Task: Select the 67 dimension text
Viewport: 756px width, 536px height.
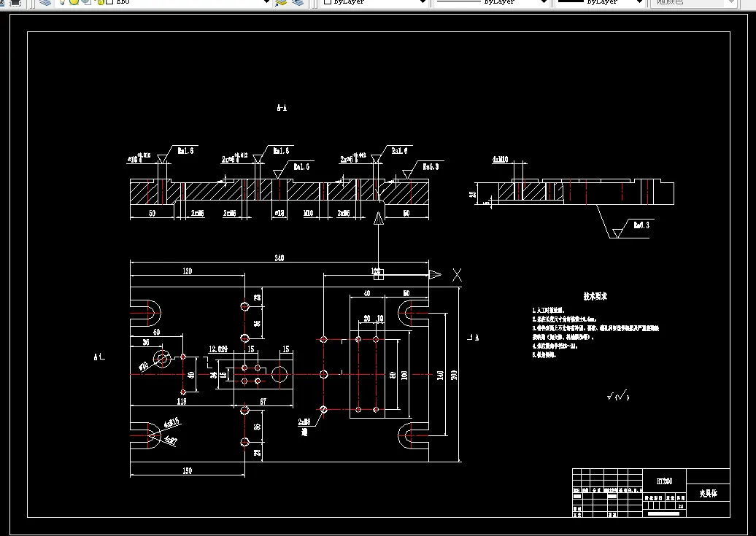Action: click(263, 401)
